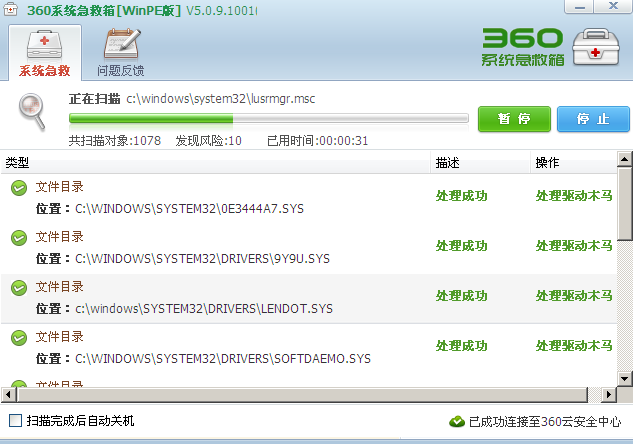Click green check icon for LENDOT.SYS row
Image resolution: width=633 pixels, height=444 pixels.
point(19,288)
